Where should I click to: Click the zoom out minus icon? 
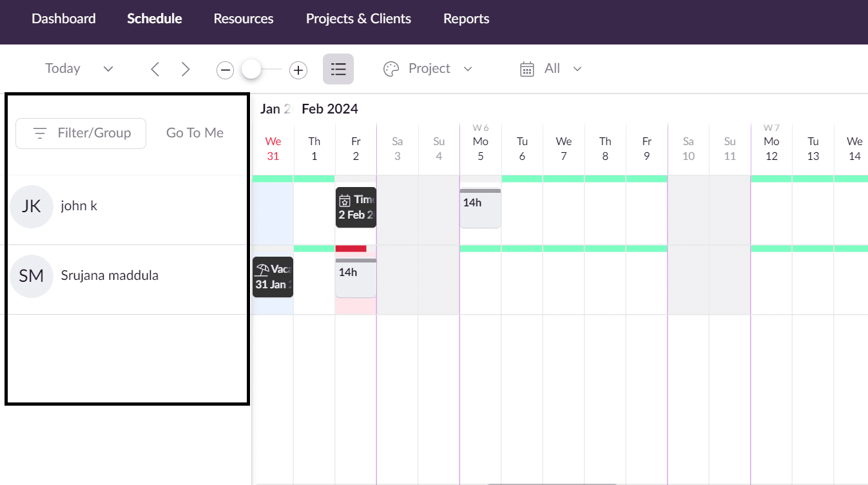pyautogui.click(x=225, y=70)
